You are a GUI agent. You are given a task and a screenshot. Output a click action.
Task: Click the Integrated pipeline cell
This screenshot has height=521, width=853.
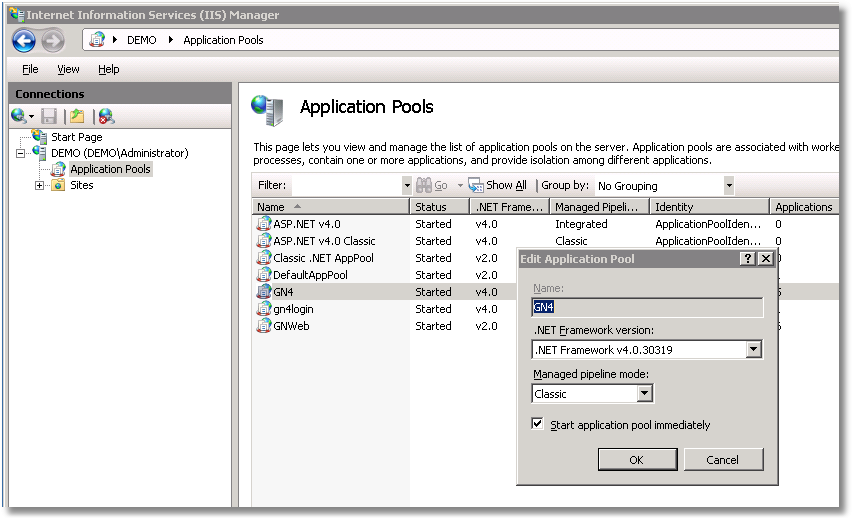(581, 224)
